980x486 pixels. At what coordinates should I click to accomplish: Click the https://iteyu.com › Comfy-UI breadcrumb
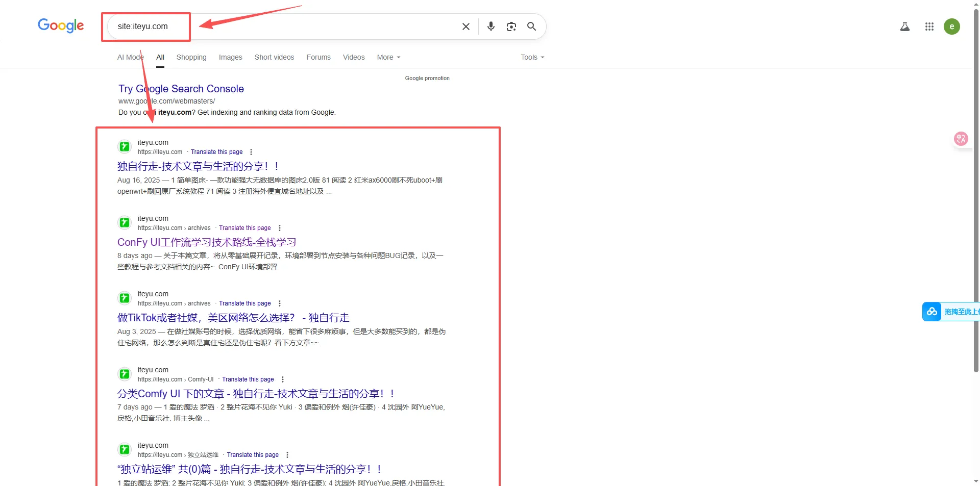[x=176, y=379]
